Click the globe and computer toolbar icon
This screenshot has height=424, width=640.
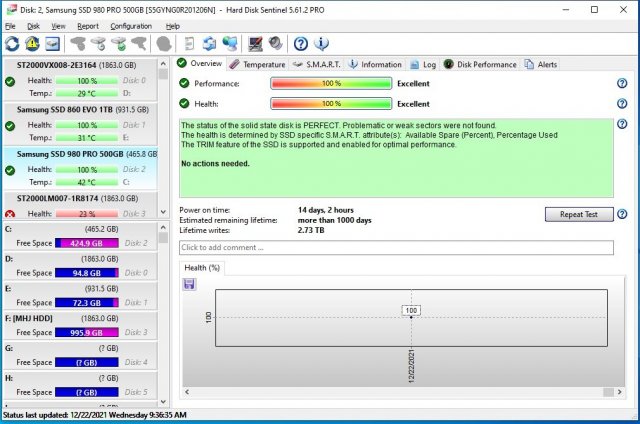pos(230,44)
